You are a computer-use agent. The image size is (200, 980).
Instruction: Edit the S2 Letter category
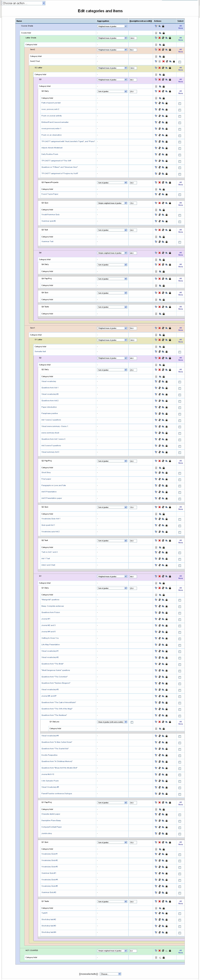156,68
